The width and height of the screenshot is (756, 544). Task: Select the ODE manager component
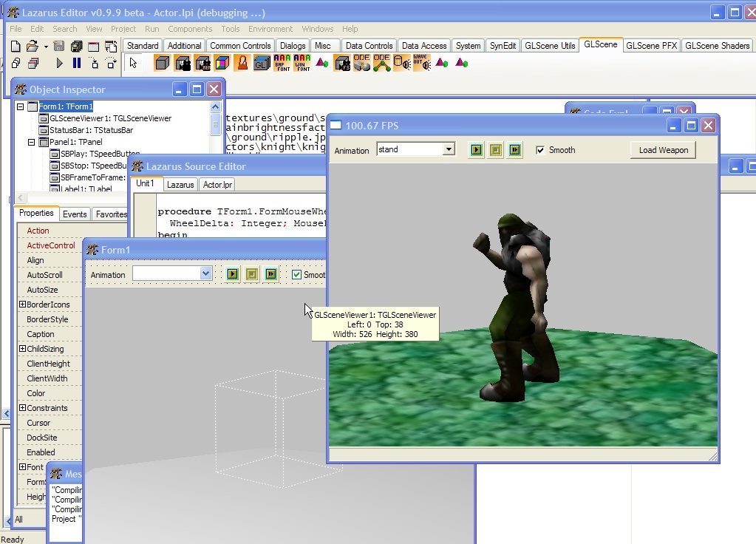pos(361,63)
